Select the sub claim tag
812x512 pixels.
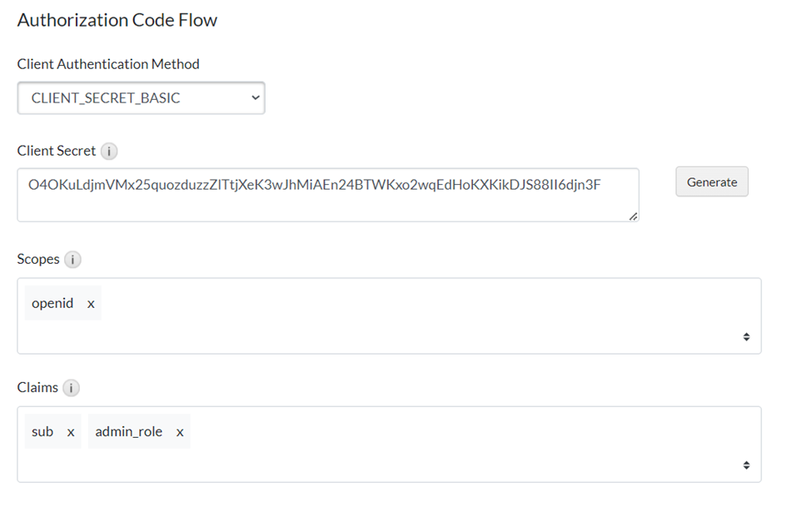click(42, 432)
